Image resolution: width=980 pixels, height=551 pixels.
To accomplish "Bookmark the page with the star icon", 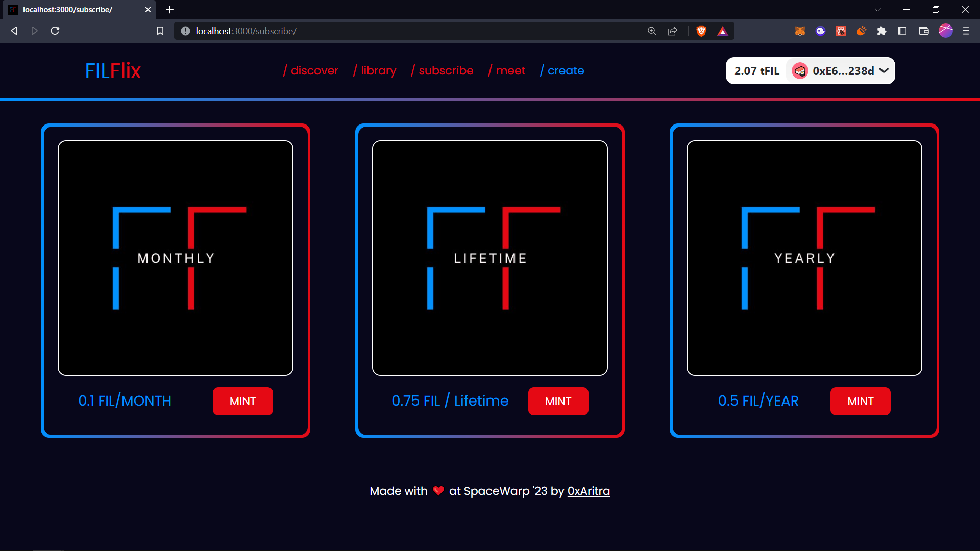I will 160,31.
